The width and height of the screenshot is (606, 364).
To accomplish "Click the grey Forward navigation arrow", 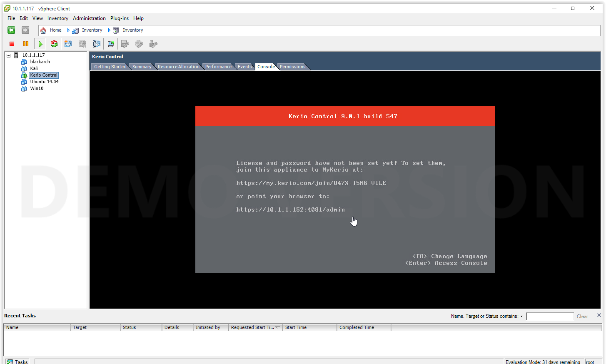I will [25, 30].
